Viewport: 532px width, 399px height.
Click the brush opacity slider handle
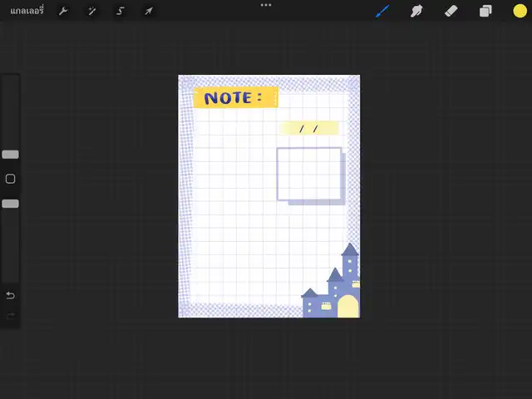coord(10,204)
